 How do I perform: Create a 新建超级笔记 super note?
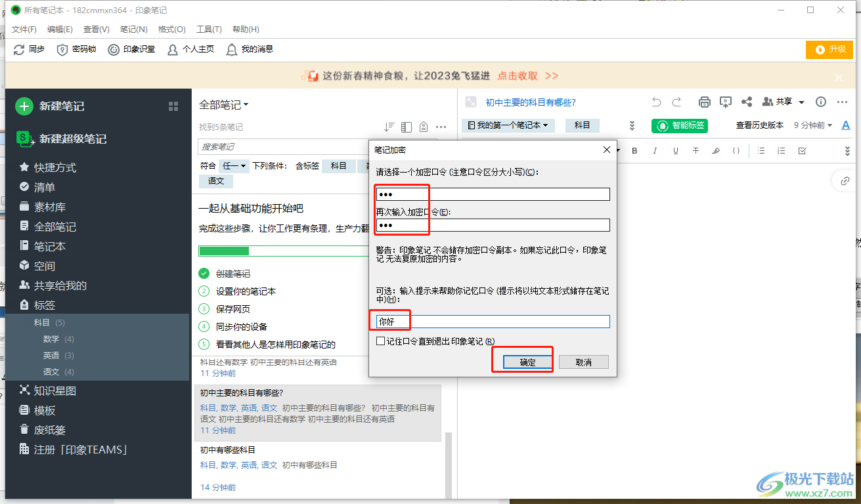click(x=61, y=138)
